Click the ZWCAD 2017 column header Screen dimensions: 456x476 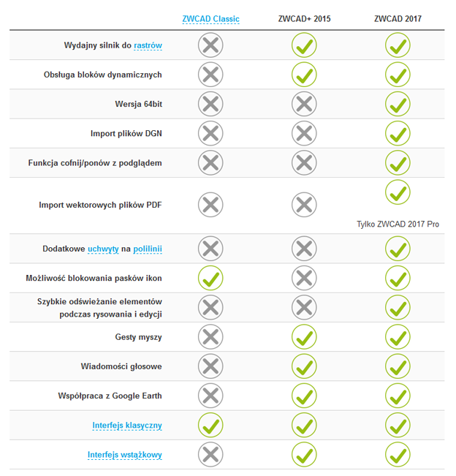click(398, 19)
